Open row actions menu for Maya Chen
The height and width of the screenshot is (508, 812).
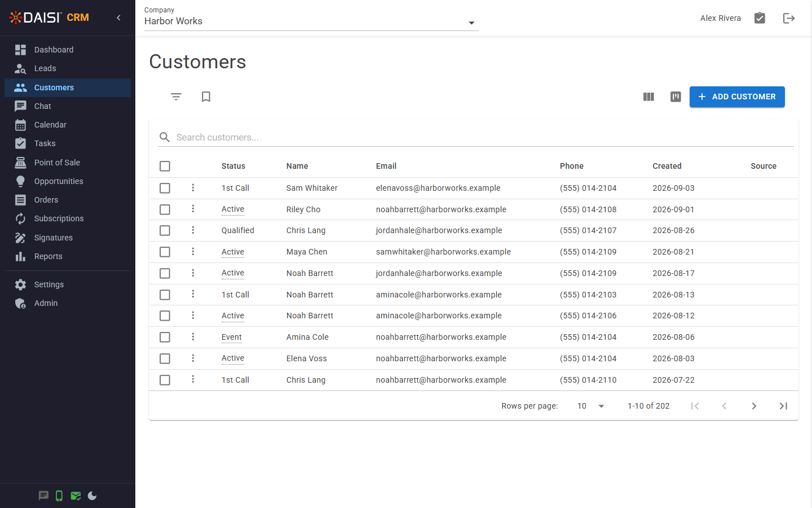[193, 251]
